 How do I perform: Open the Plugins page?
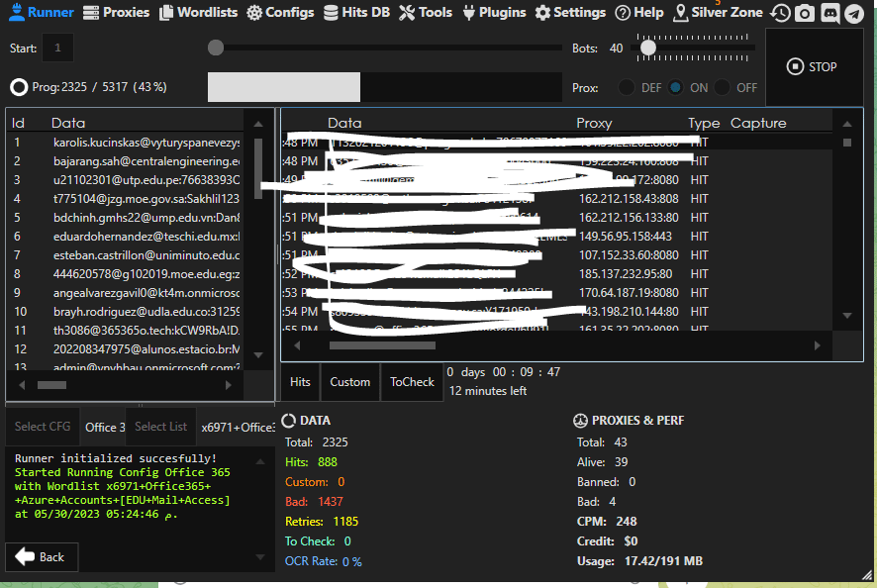click(493, 13)
